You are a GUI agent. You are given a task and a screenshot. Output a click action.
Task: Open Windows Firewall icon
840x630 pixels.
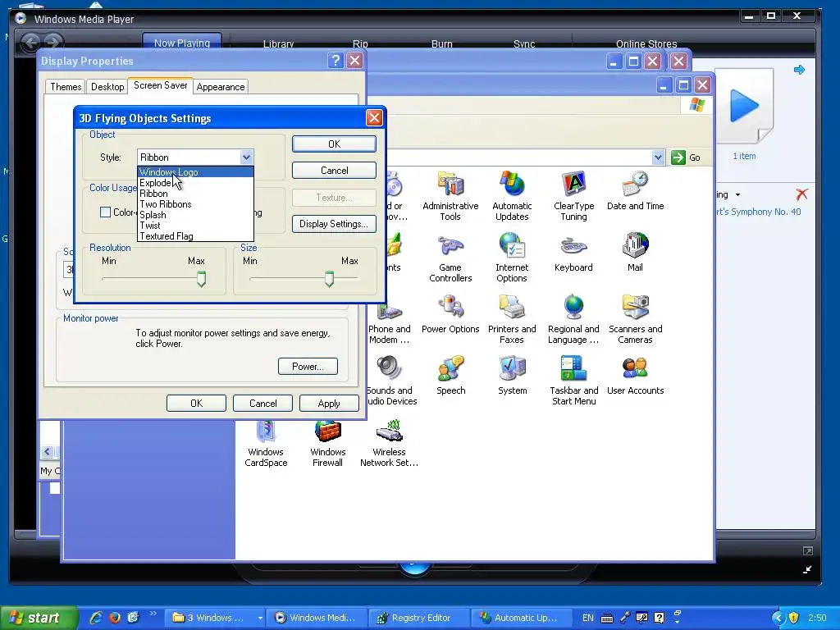point(327,442)
